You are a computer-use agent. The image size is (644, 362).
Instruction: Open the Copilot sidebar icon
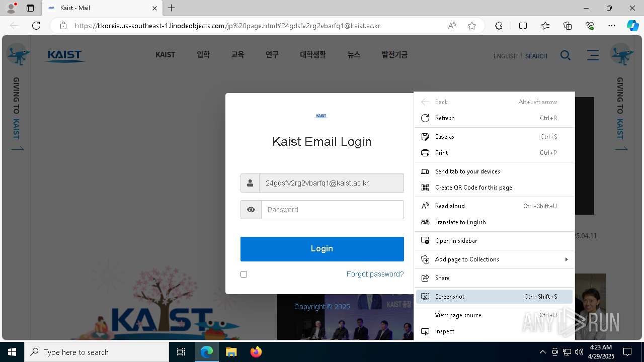(x=632, y=26)
